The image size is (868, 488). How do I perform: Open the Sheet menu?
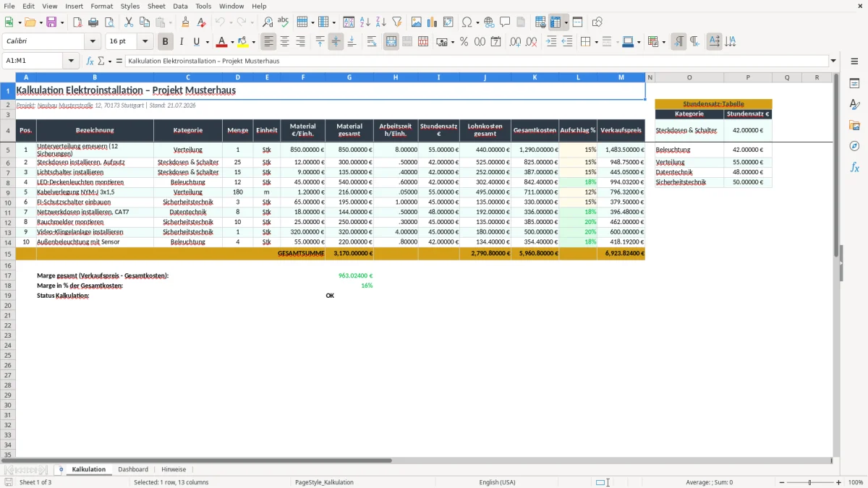[156, 6]
